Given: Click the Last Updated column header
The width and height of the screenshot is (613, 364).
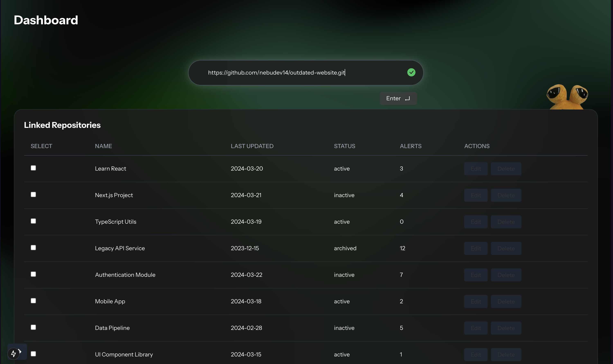Looking at the screenshot, I should [x=252, y=146].
